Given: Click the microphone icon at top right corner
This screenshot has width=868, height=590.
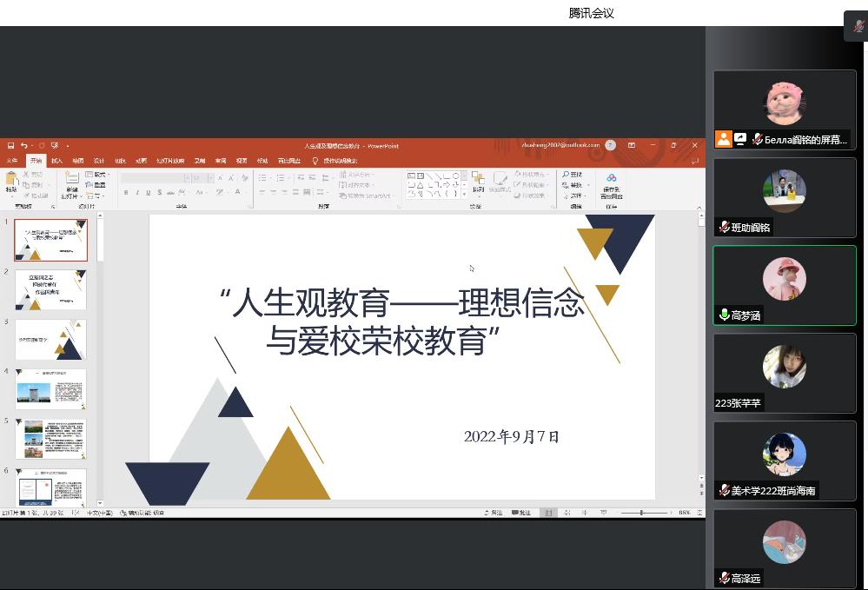Looking at the screenshot, I should (x=858, y=27).
